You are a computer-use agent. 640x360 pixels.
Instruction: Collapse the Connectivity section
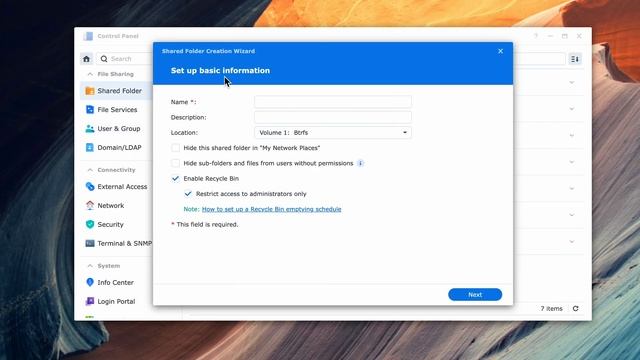(90, 170)
